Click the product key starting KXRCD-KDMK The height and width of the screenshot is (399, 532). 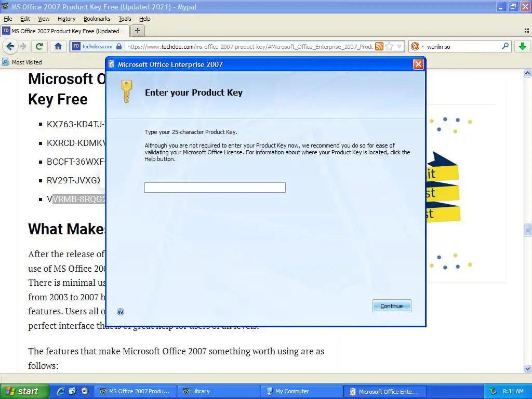pyautogui.click(x=76, y=143)
